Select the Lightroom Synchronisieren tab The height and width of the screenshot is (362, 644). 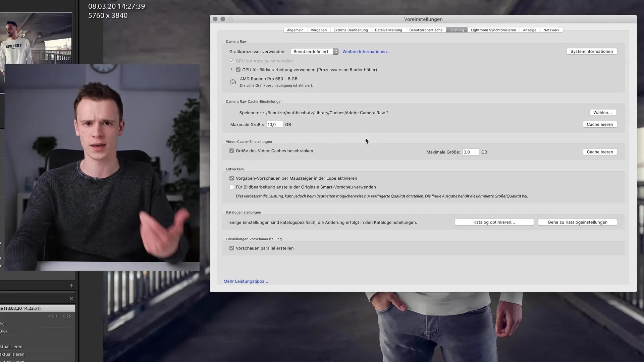493,30
